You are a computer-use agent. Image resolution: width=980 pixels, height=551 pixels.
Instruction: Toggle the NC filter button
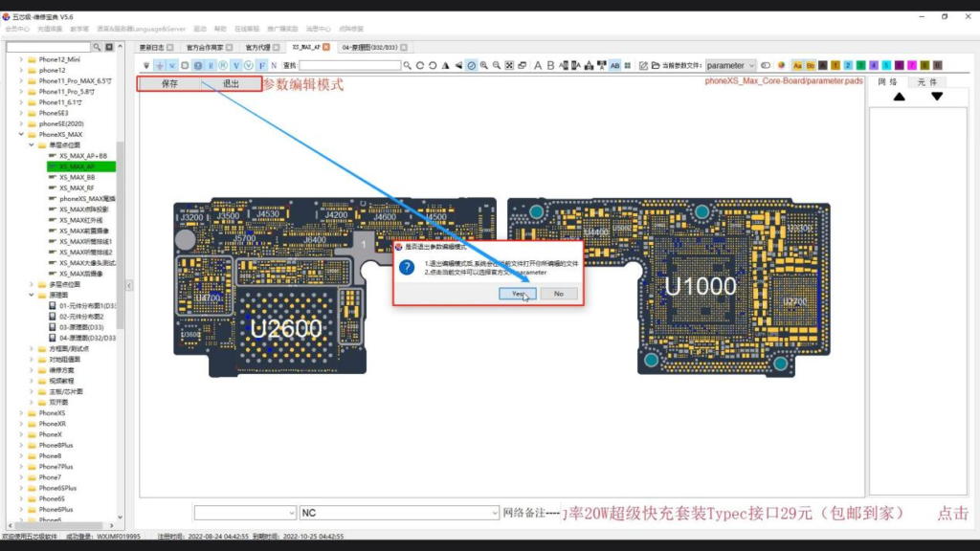point(172,66)
